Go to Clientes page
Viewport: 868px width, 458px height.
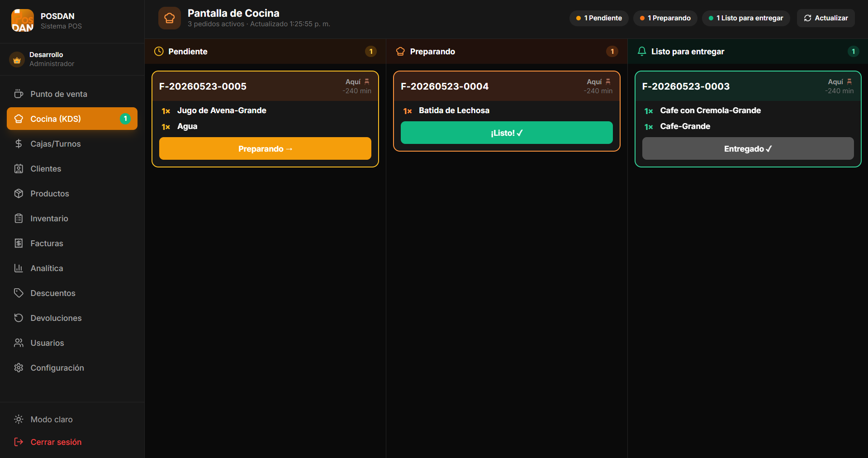click(x=72, y=168)
